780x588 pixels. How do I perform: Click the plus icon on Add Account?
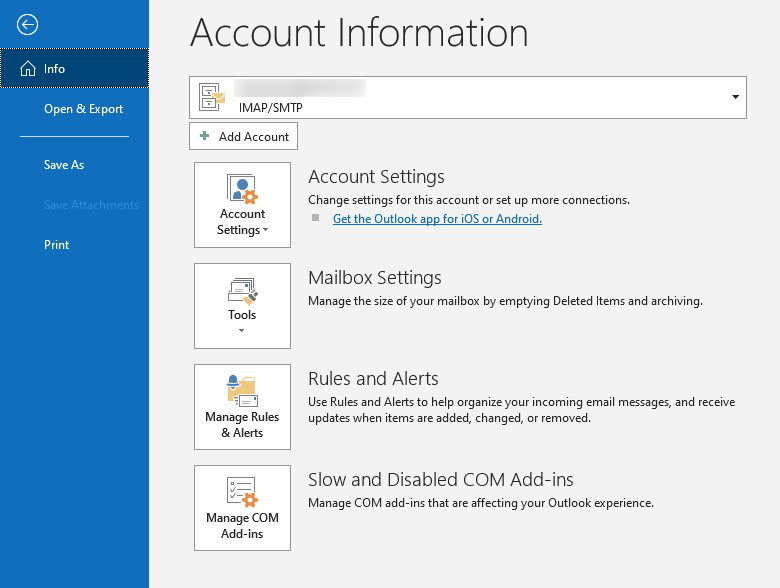point(205,136)
